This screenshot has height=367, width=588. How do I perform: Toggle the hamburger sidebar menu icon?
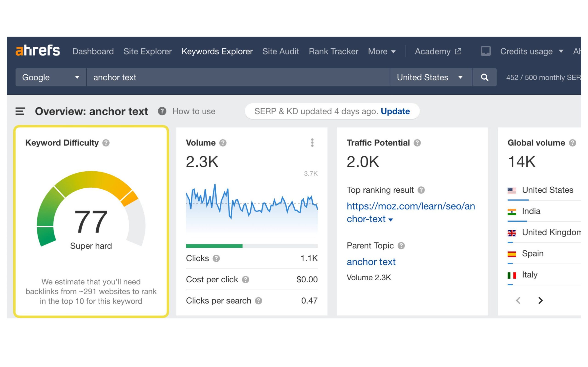[20, 111]
